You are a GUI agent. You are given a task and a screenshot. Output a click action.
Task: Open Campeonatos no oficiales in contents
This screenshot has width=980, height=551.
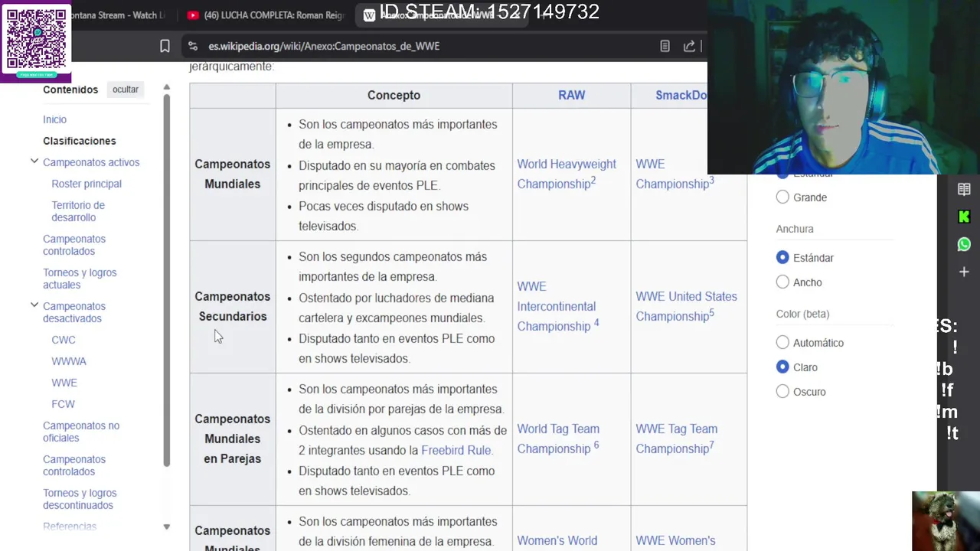(x=81, y=432)
